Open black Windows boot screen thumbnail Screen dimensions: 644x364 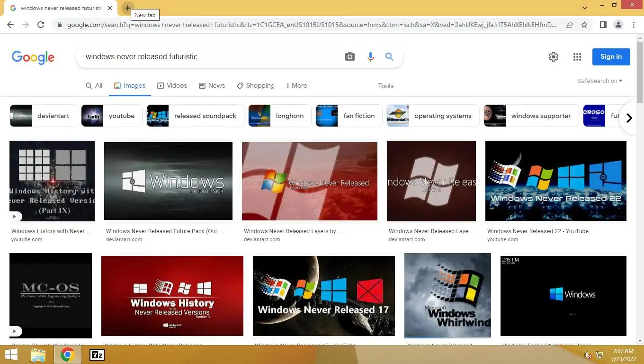click(x=563, y=296)
